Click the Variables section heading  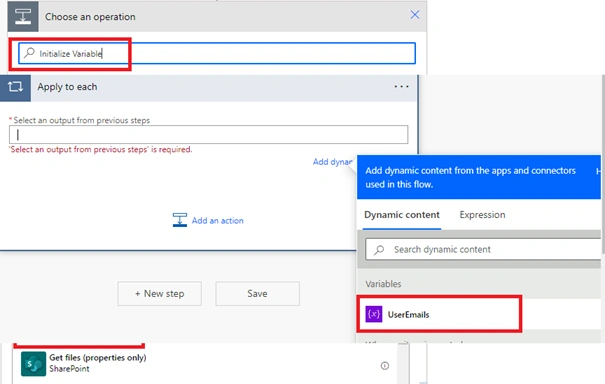point(383,284)
